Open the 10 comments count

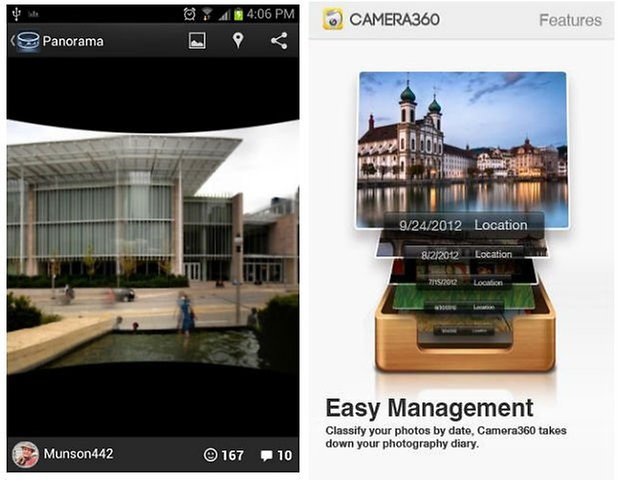284,455
